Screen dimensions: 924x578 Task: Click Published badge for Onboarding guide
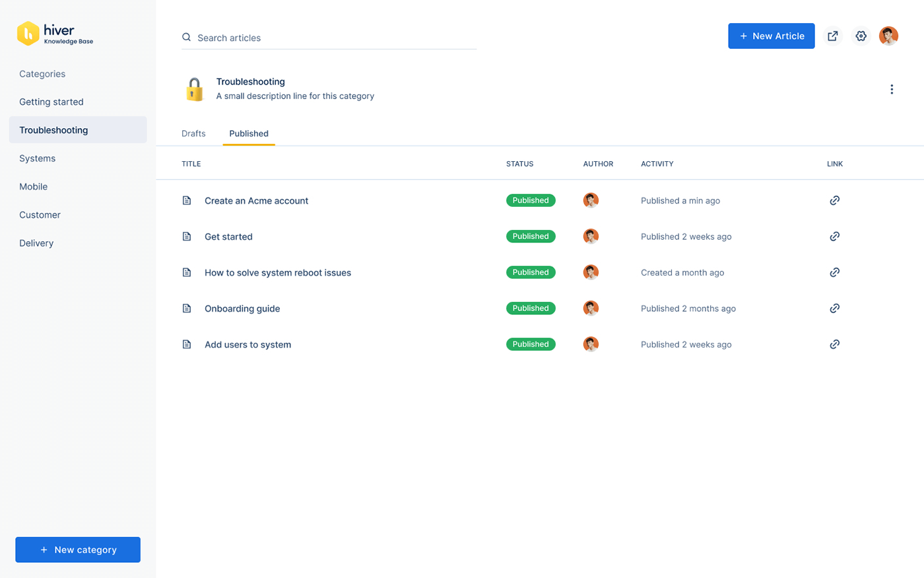pyautogui.click(x=531, y=308)
